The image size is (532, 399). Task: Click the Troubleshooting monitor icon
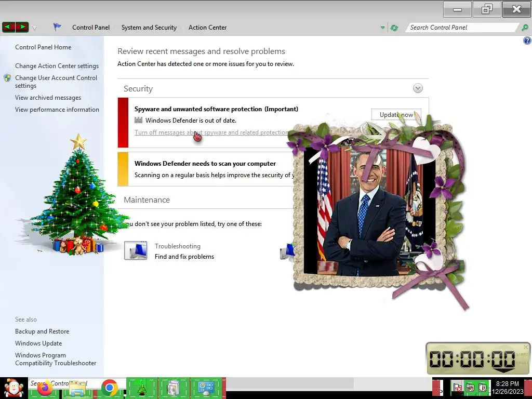coord(136,251)
